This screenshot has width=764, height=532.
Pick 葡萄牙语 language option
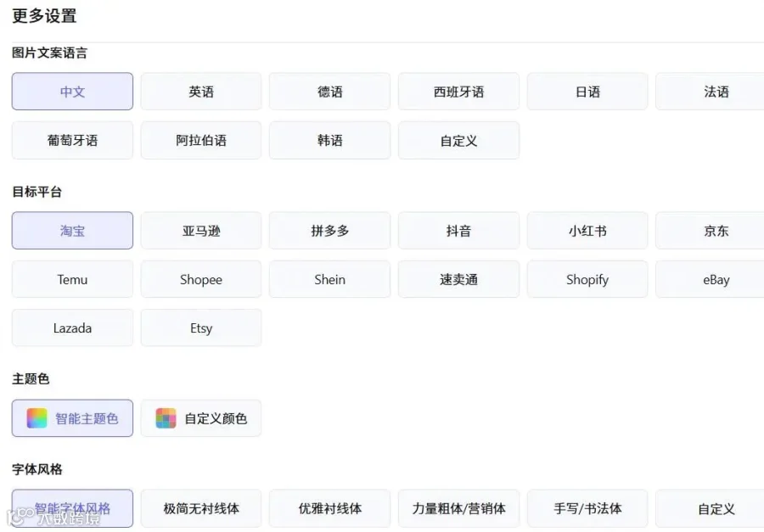[72, 140]
